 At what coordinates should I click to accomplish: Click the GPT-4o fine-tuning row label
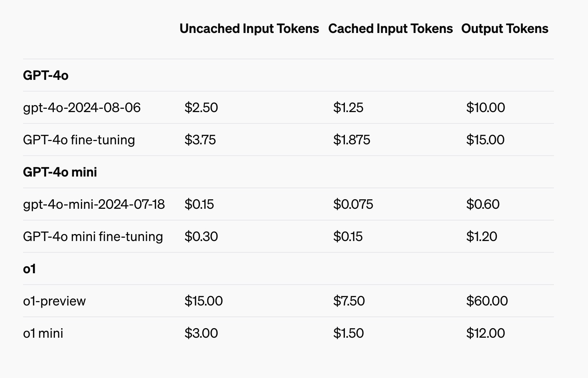coord(79,140)
